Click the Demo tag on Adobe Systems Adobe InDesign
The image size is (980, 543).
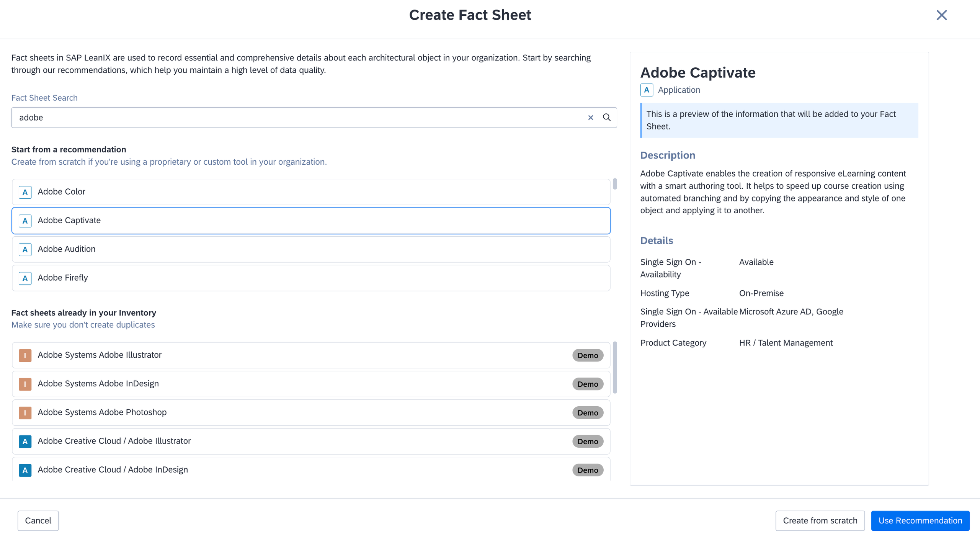[x=588, y=384]
